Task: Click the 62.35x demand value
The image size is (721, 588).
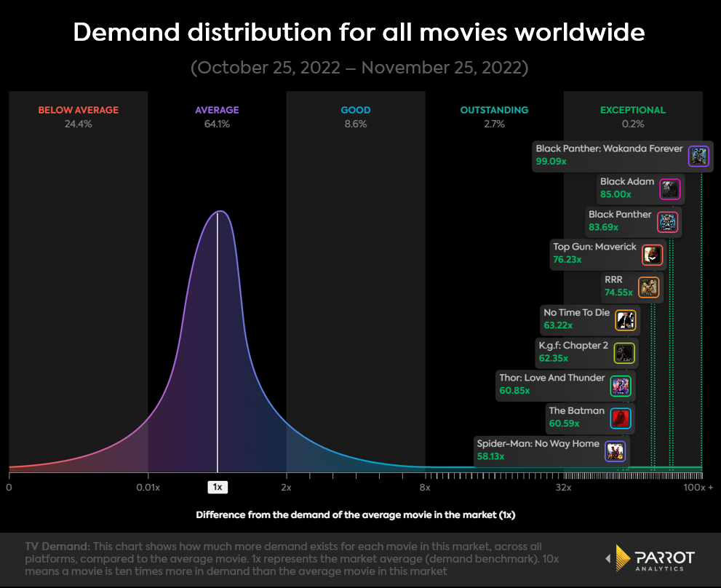Action: (x=553, y=359)
